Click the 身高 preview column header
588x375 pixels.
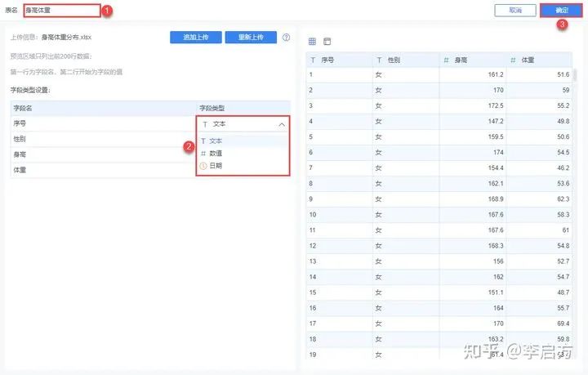(473, 60)
